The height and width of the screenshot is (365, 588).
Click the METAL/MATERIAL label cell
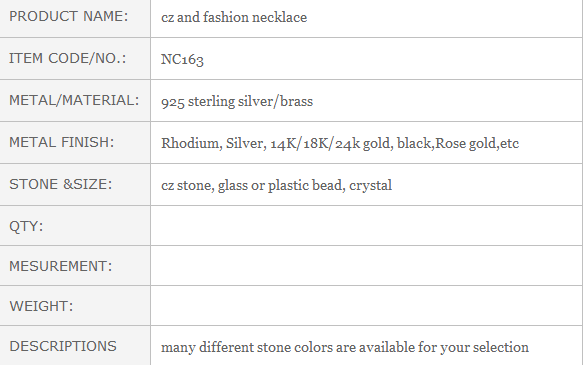pyautogui.click(x=75, y=101)
